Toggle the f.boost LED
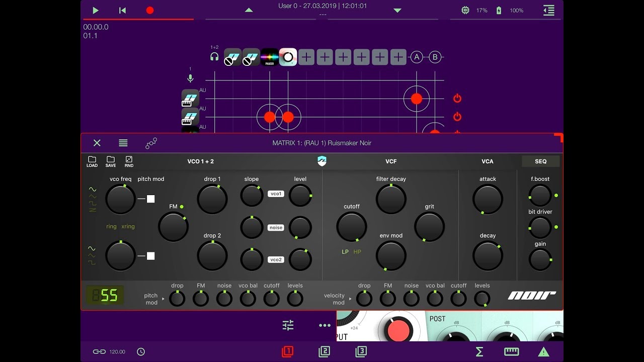Viewport: 644px width, 362px height. click(x=556, y=195)
